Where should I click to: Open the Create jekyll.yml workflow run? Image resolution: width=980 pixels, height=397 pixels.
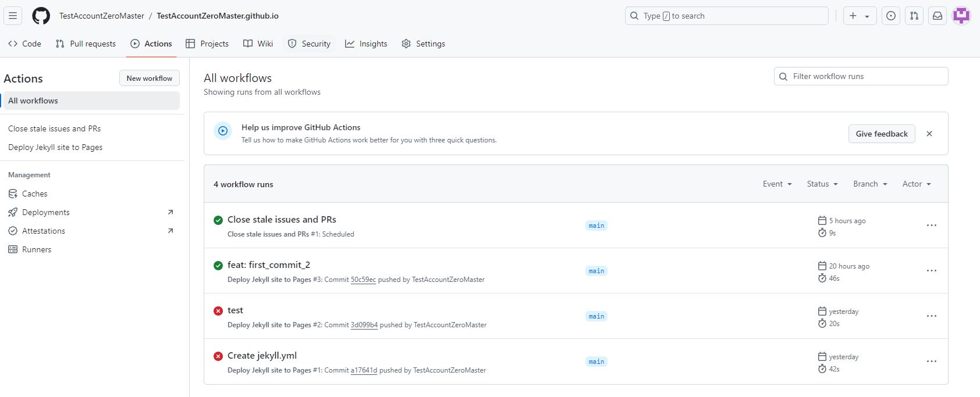(262, 355)
